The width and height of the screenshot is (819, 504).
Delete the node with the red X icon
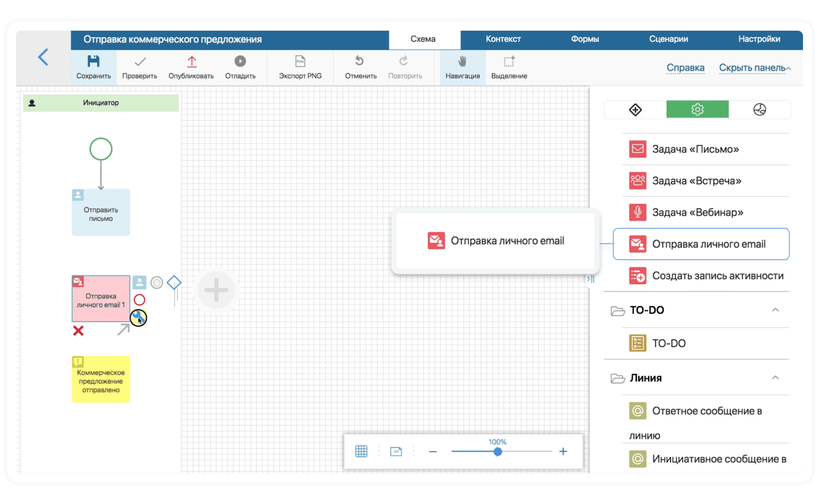[78, 331]
